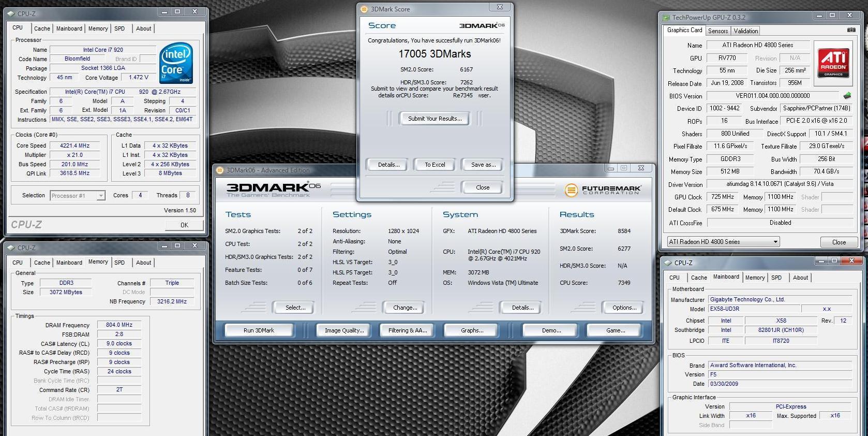Open Mainboard tab in top CPU-Z window
This screenshot has height=436, width=868.
click(69, 28)
